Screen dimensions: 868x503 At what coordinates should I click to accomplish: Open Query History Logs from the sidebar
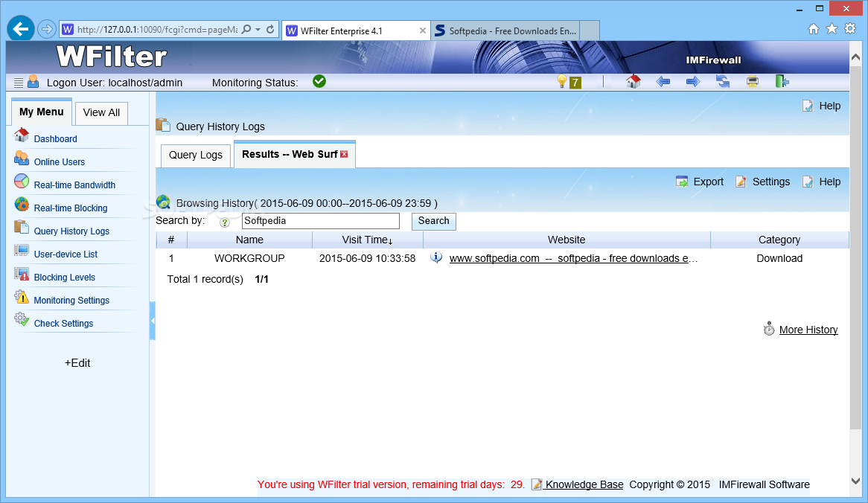pyautogui.click(x=71, y=231)
